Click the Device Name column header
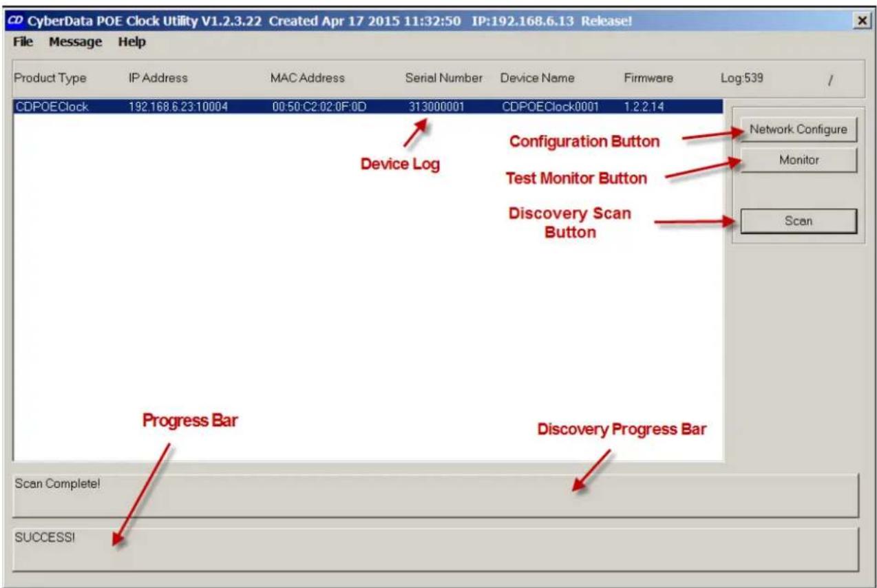Image resolution: width=877 pixels, height=588 pixels. click(x=538, y=78)
